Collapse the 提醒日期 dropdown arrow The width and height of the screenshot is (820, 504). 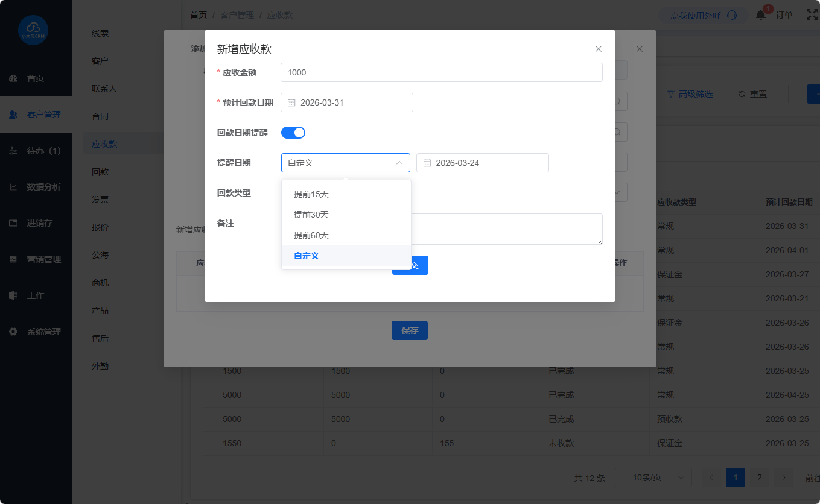399,163
